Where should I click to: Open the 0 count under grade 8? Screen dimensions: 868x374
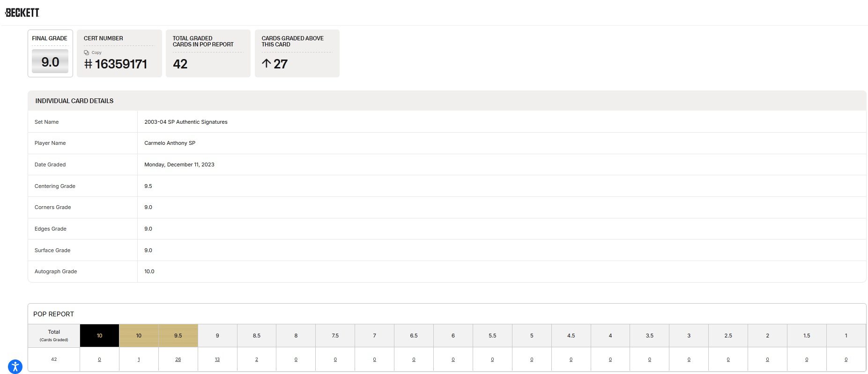click(296, 359)
